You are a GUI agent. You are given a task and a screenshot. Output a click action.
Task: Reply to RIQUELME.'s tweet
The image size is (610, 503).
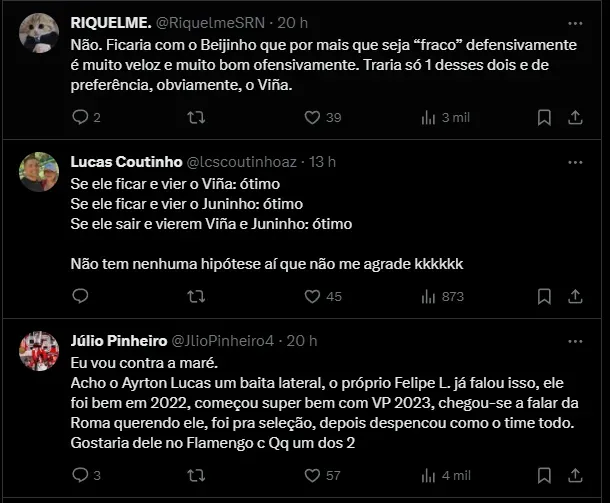(x=82, y=118)
